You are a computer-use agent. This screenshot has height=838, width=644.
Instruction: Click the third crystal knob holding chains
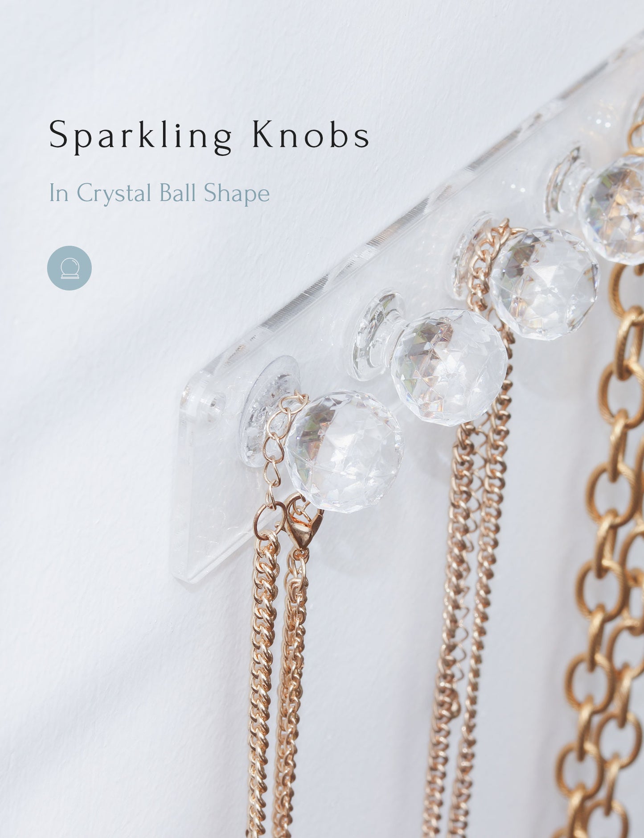coord(544,284)
